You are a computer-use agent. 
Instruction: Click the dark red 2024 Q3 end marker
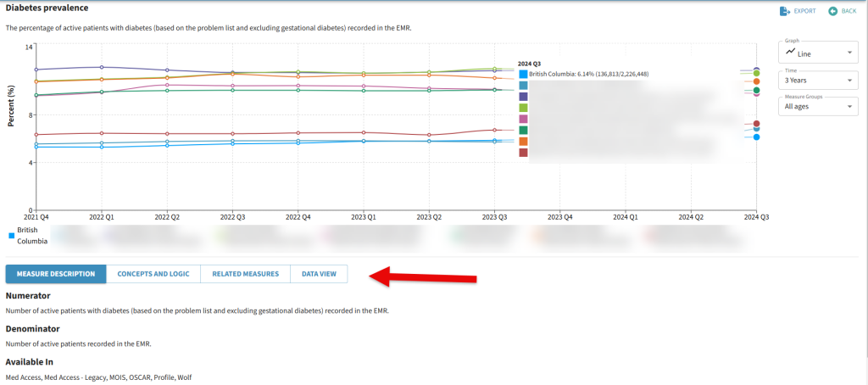pyautogui.click(x=756, y=124)
